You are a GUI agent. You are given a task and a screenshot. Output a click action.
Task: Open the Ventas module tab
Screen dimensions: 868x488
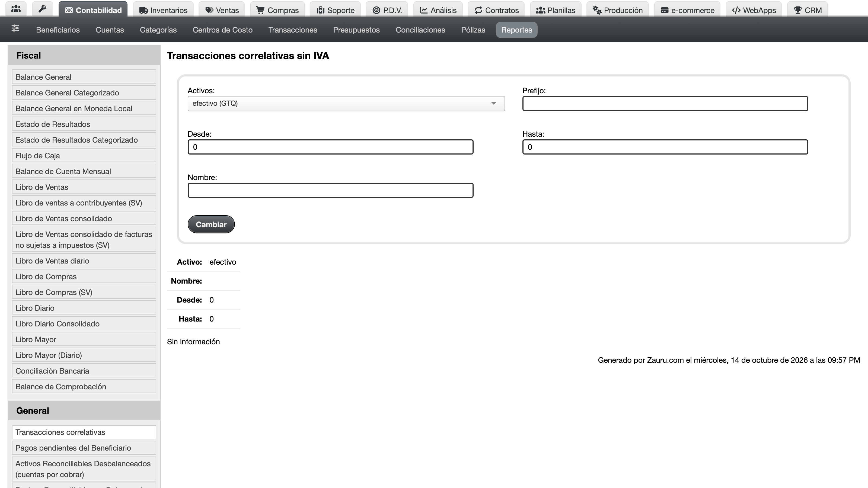pos(222,10)
